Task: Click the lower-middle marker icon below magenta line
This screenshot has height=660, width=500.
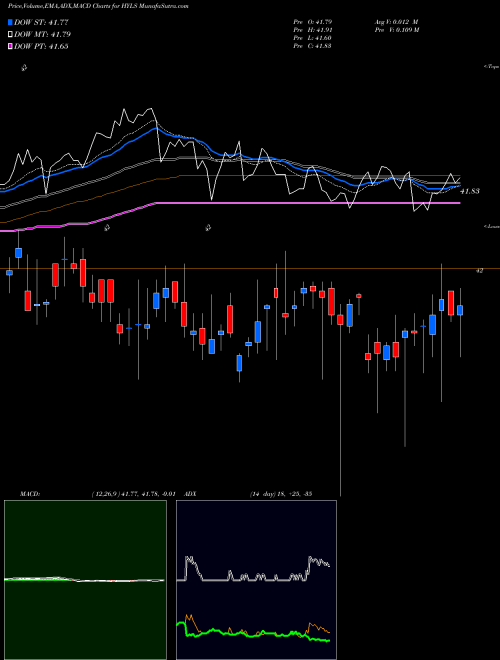Action: click(208, 228)
